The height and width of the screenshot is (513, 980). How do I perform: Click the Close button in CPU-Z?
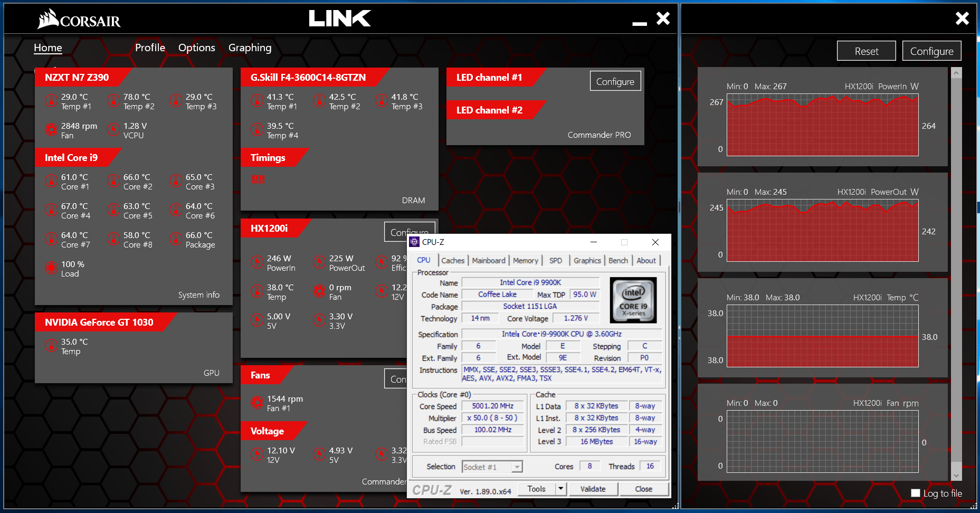click(643, 489)
